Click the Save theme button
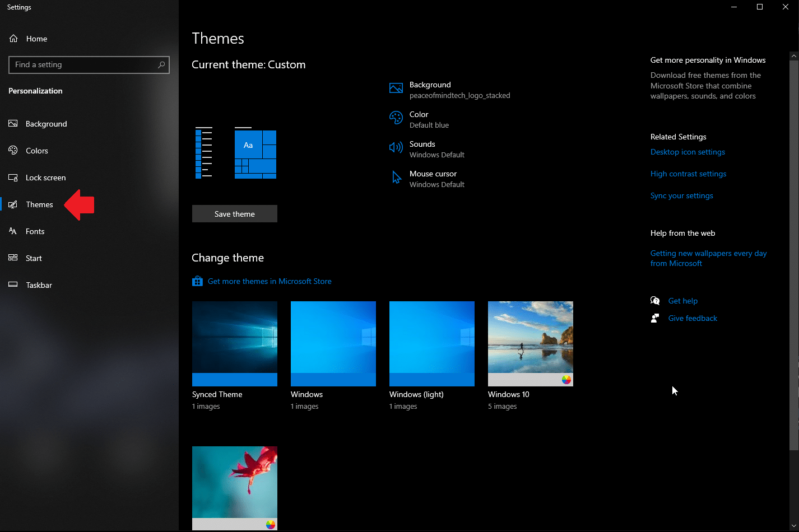The height and width of the screenshot is (532, 799). [235, 214]
